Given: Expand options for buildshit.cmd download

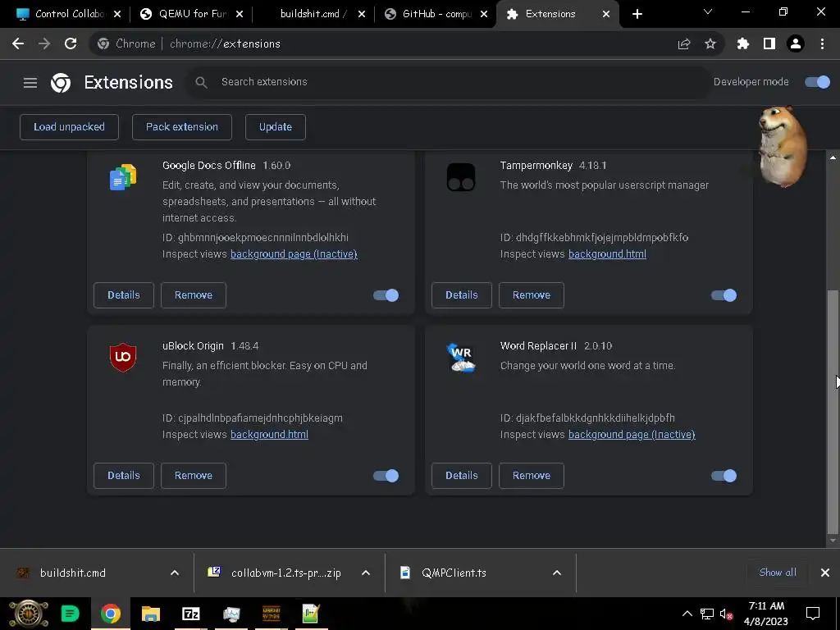Looking at the screenshot, I should pyautogui.click(x=175, y=573).
